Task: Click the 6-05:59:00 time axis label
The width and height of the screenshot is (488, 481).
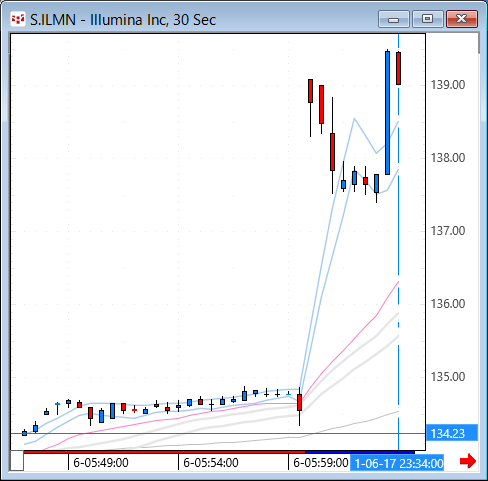Action: click(x=321, y=463)
